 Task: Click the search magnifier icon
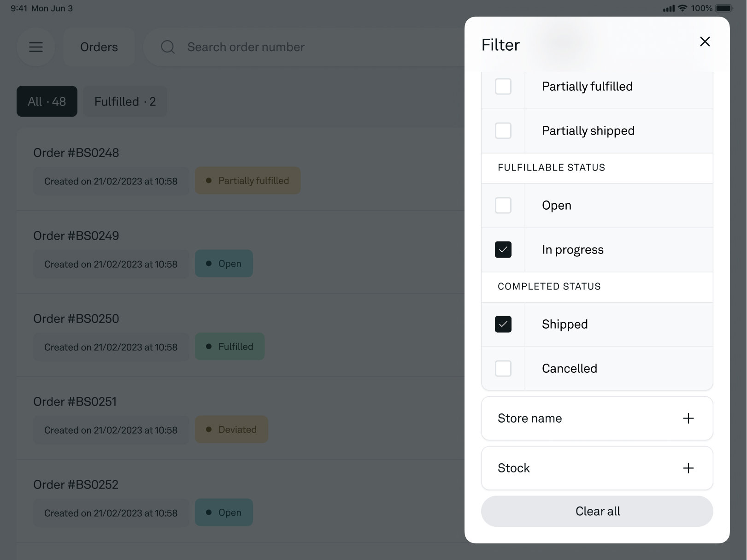click(168, 47)
